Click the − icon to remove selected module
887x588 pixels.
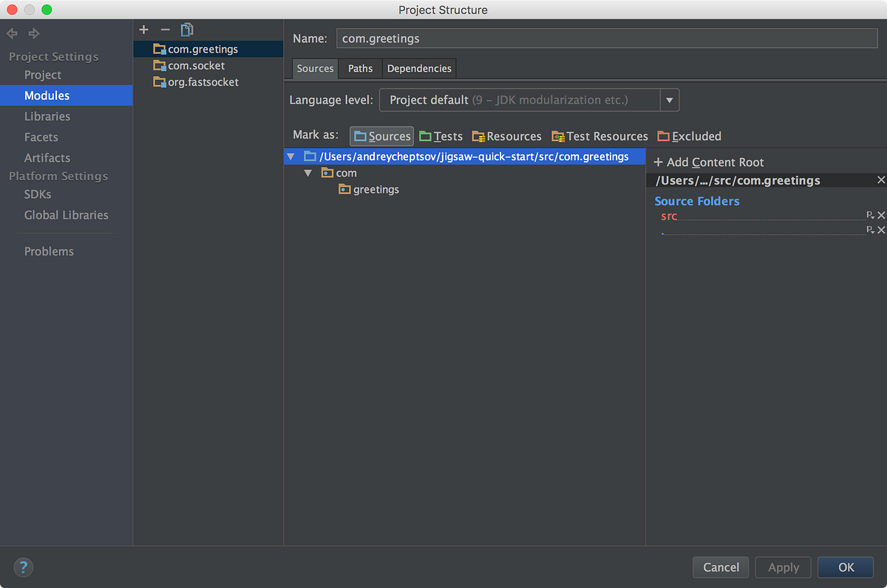tap(164, 30)
